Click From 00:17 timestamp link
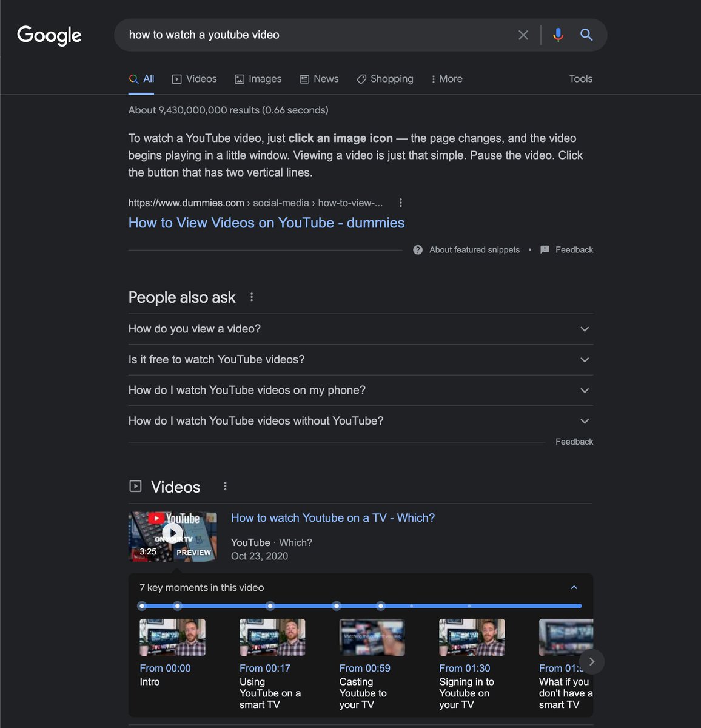Image resolution: width=701 pixels, height=728 pixels. 265,668
